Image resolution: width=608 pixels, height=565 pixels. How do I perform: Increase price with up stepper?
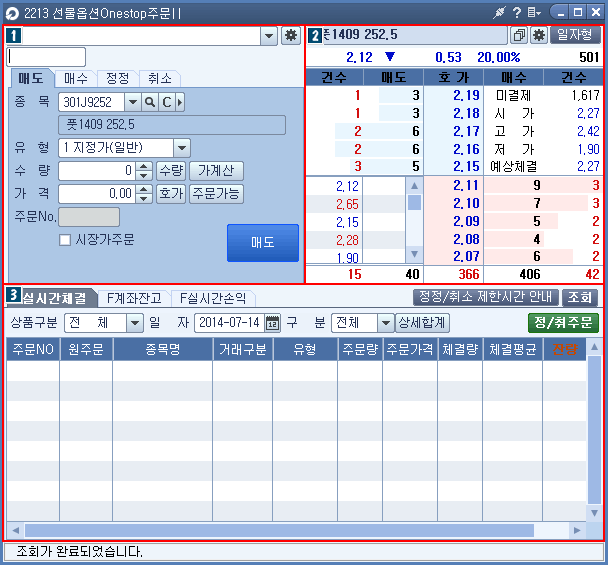click(x=143, y=189)
